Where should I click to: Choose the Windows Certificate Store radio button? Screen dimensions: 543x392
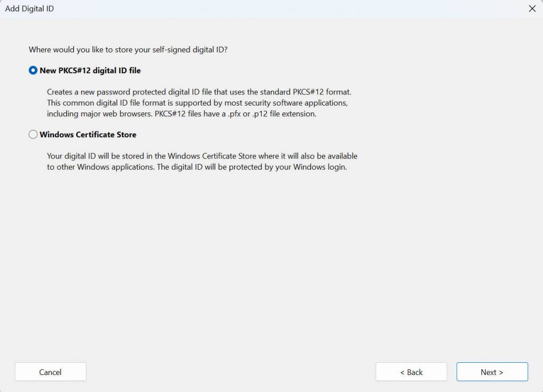point(33,135)
